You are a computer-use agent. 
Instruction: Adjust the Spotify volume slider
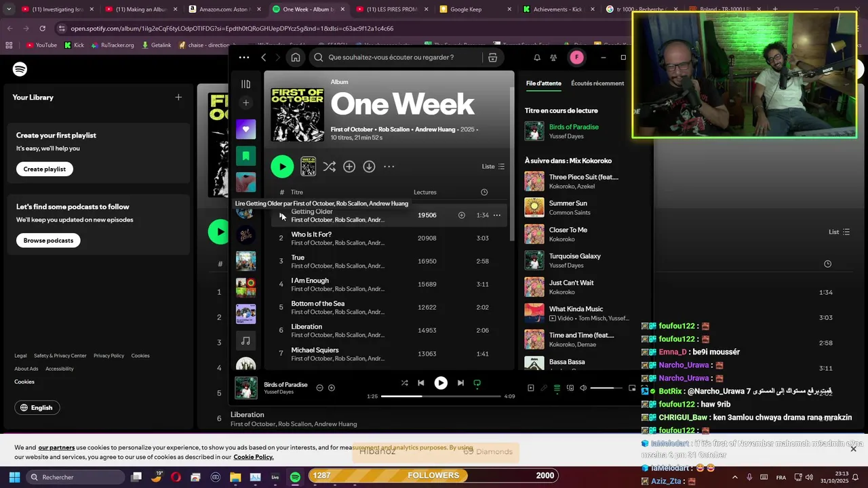[606, 388]
